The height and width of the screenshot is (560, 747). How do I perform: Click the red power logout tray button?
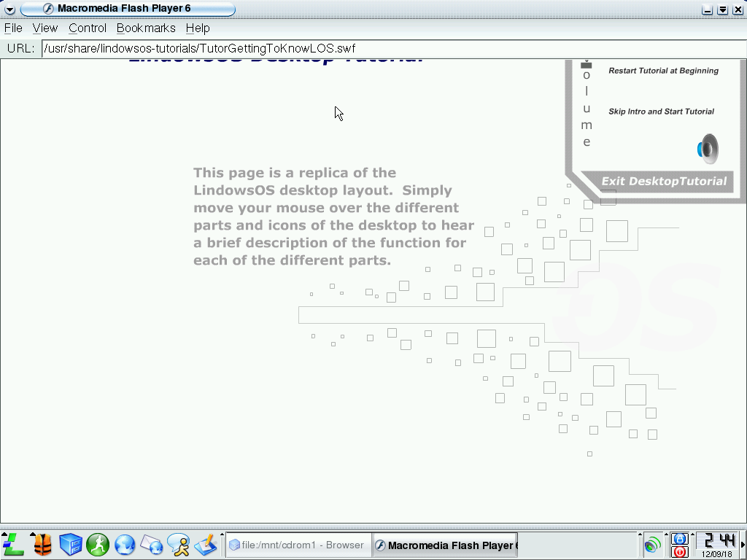click(x=679, y=552)
